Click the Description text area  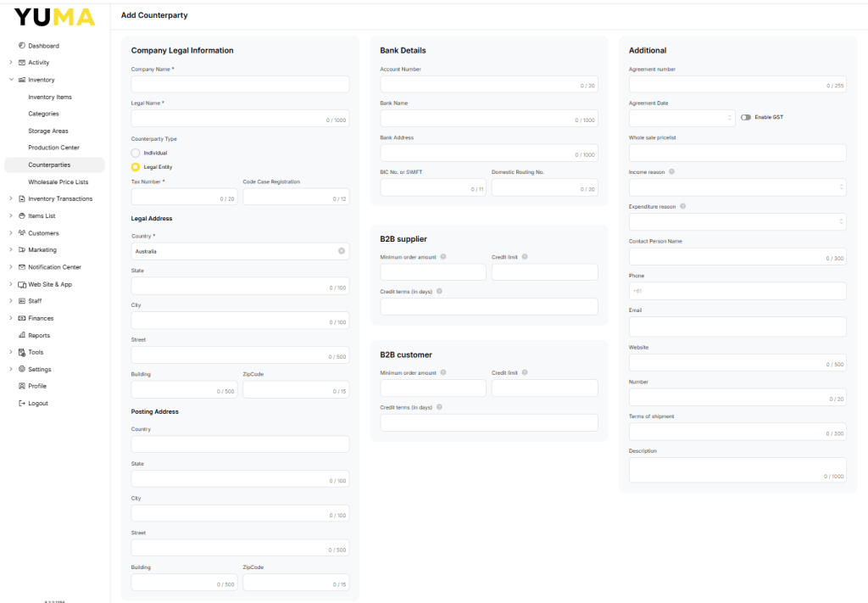coord(737,470)
